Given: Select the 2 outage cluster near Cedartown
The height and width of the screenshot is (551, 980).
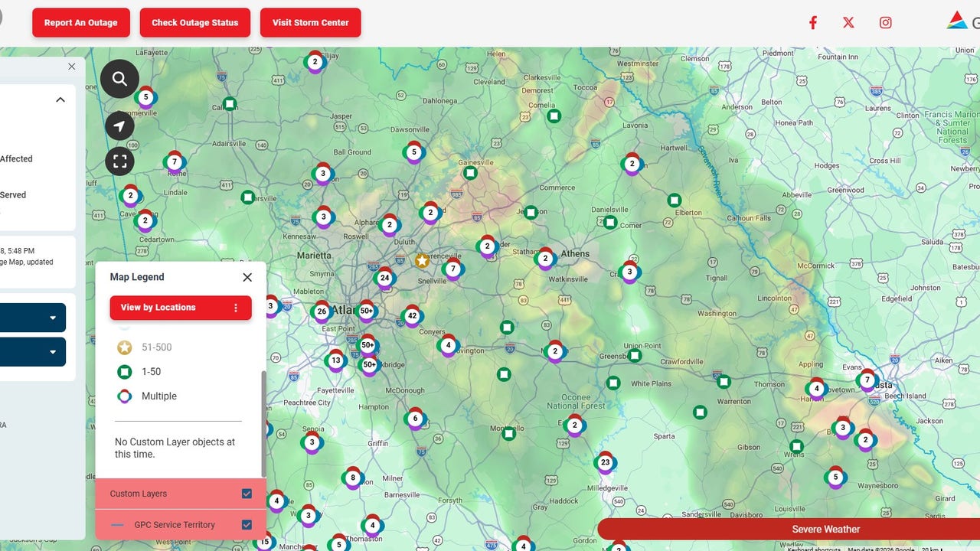Looking at the screenshot, I should coord(145,221).
